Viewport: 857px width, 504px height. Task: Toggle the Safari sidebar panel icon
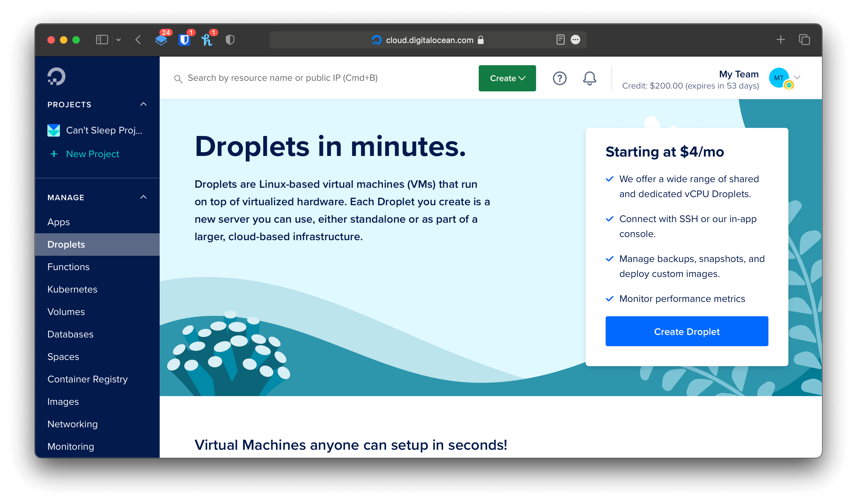point(102,40)
